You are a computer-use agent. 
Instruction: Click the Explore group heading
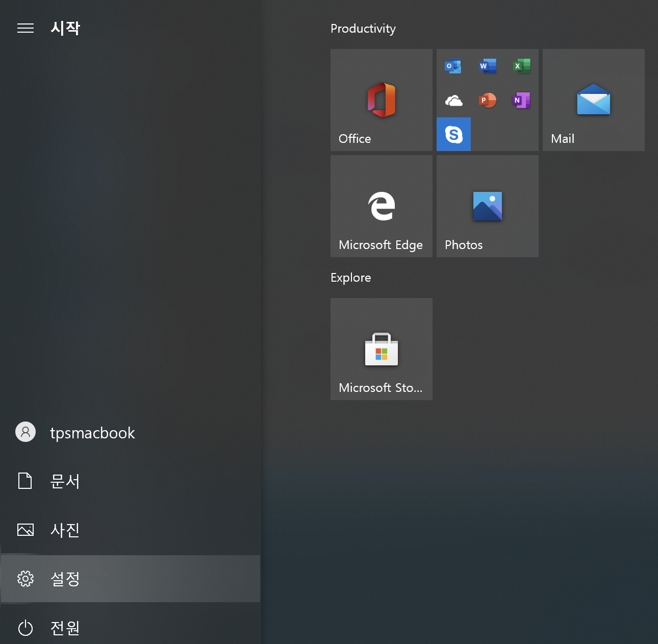tap(351, 278)
